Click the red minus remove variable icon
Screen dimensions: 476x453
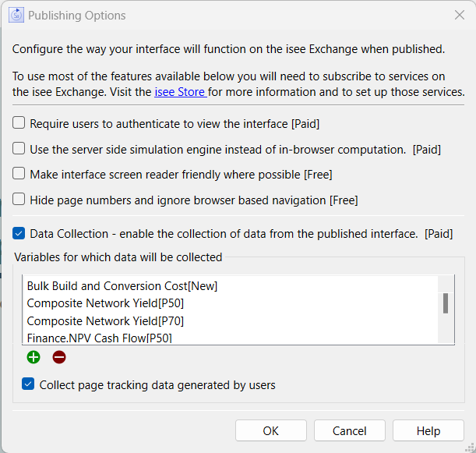click(x=59, y=357)
